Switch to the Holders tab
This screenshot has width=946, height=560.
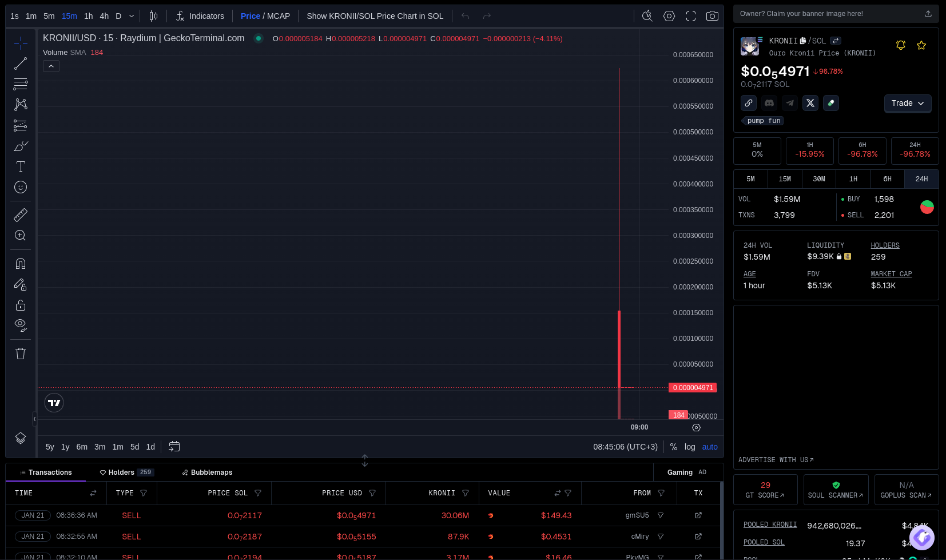tap(126, 472)
